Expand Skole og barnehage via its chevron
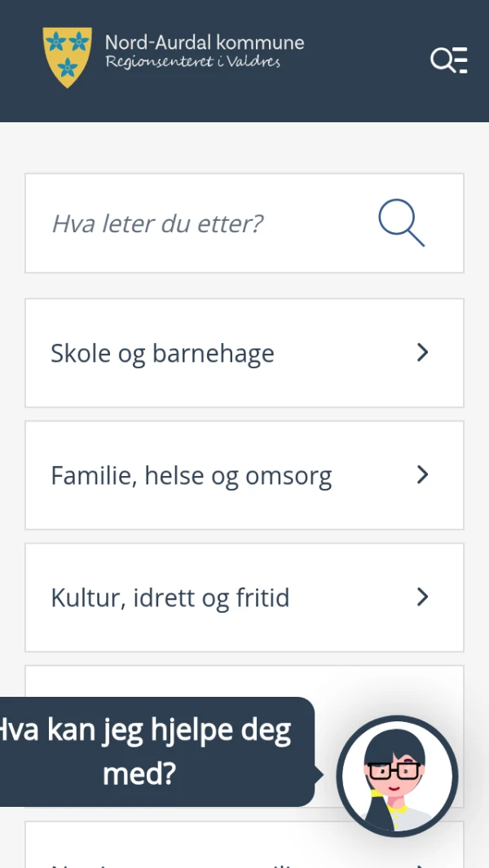The width and height of the screenshot is (489, 868). [x=422, y=352]
